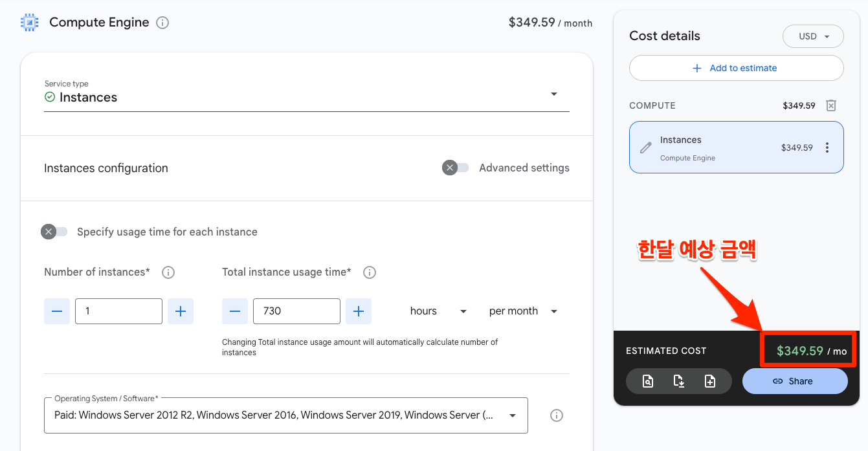Click COMPUTE section $349.59 amount
Screen dimensions: 868x451
[x=799, y=105]
